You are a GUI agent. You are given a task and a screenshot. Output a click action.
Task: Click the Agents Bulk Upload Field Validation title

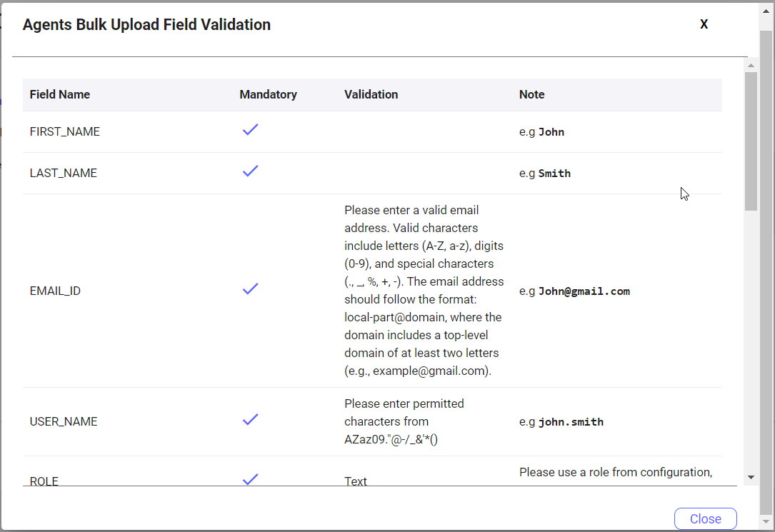click(x=146, y=25)
